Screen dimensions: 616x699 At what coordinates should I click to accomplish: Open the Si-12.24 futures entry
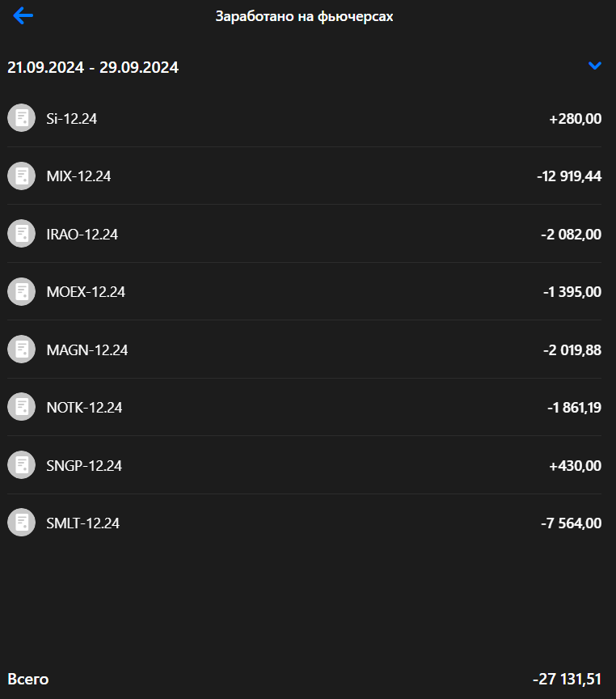[x=72, y=119]
